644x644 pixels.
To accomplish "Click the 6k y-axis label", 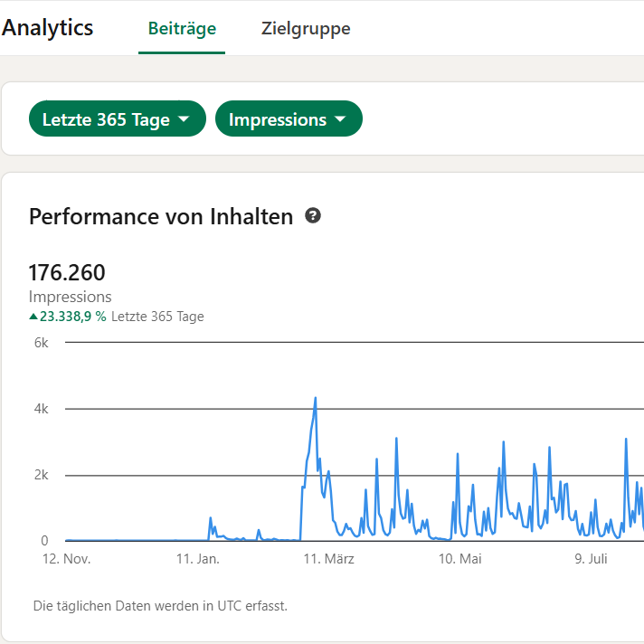I will 41,343.
